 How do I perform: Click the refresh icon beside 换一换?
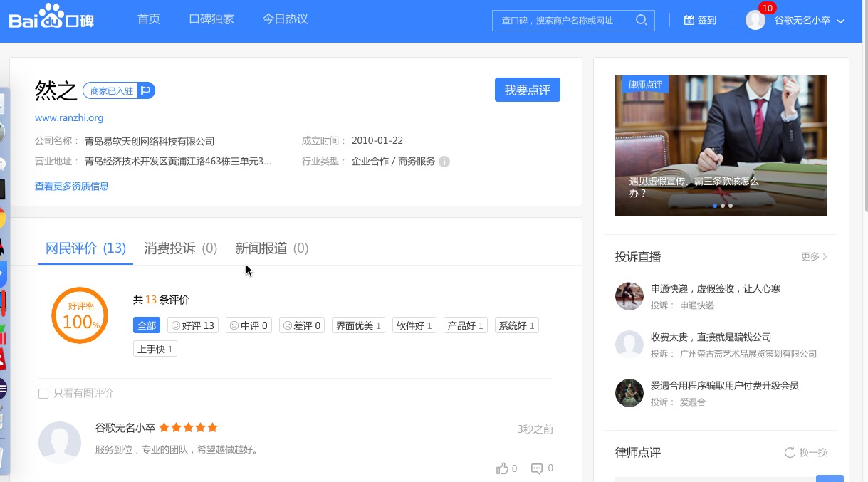(x=790, y=452)
